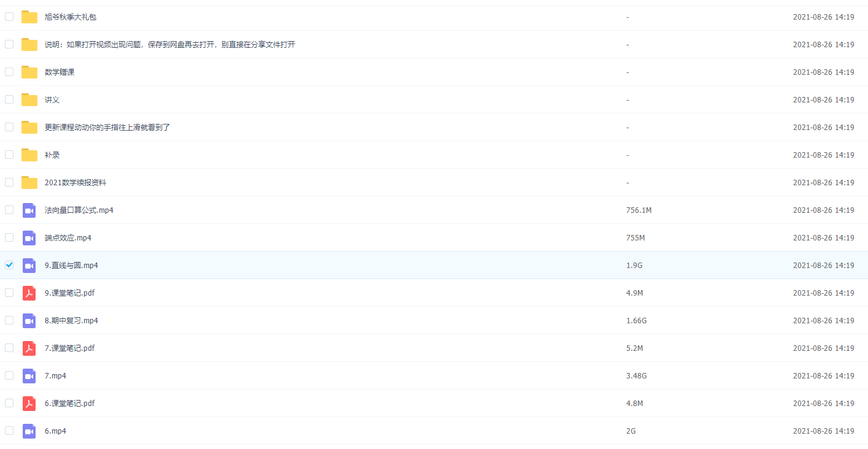The image size is (868, 449).
Task: Click the PDF icon for 9.课堂笔记.pdf
Action: (x=29, y=293)
